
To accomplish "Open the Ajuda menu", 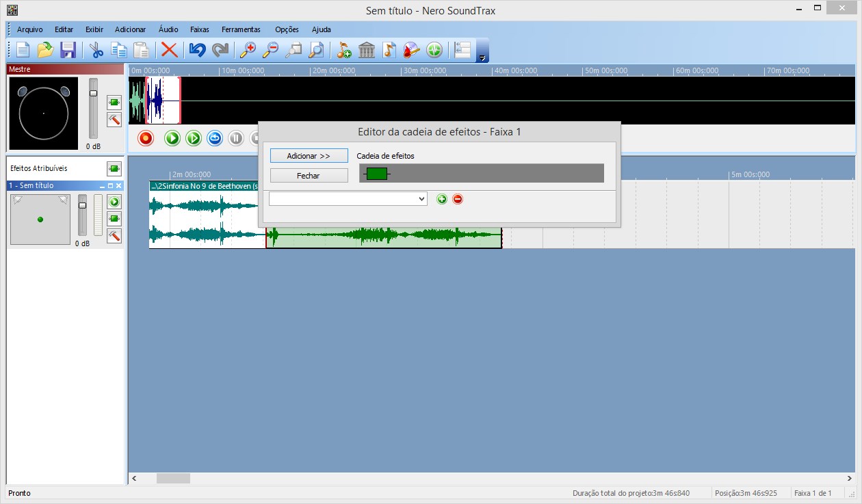I will tap(322, 29).
